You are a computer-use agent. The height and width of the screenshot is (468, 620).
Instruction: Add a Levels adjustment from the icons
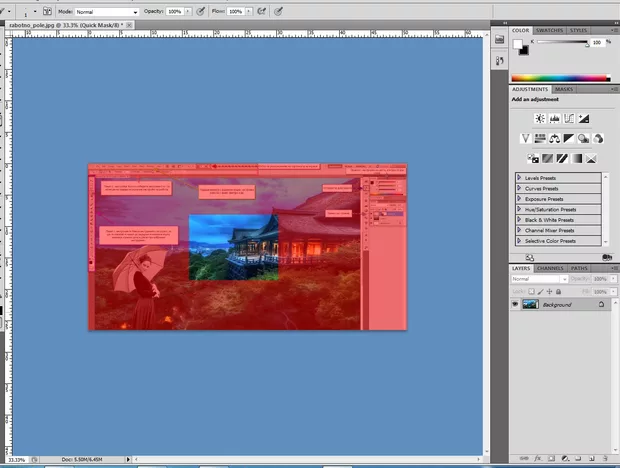pyautogui.click(x=554, y=118)
